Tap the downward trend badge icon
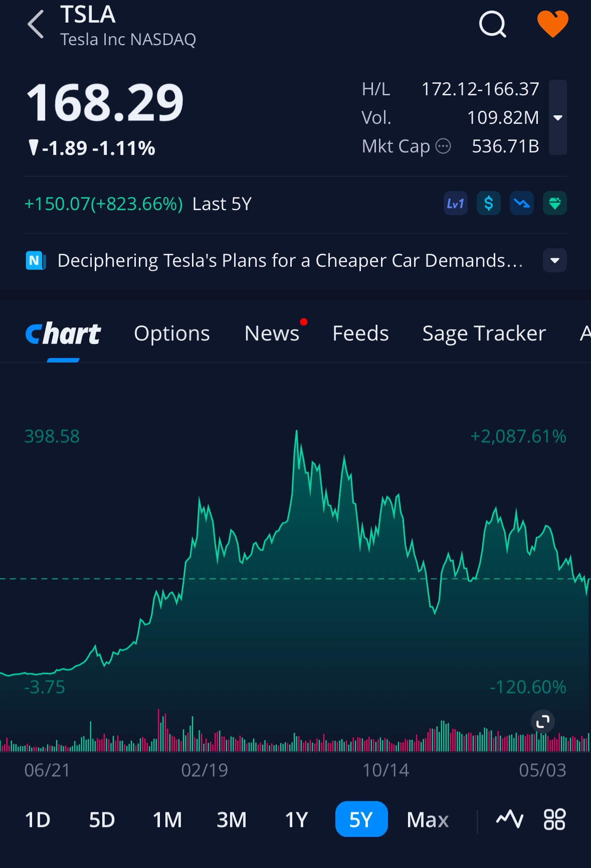Screen dimensions: 591x868 coord(522,204)
